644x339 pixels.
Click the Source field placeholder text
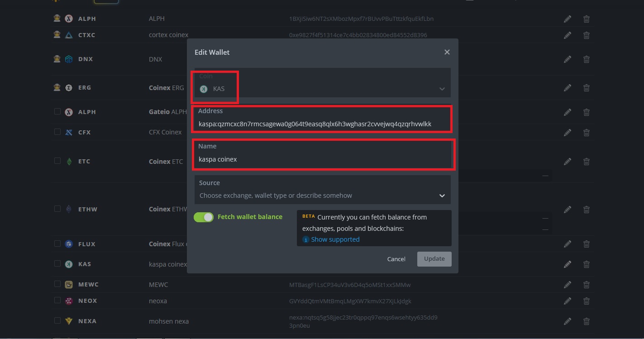276,196
